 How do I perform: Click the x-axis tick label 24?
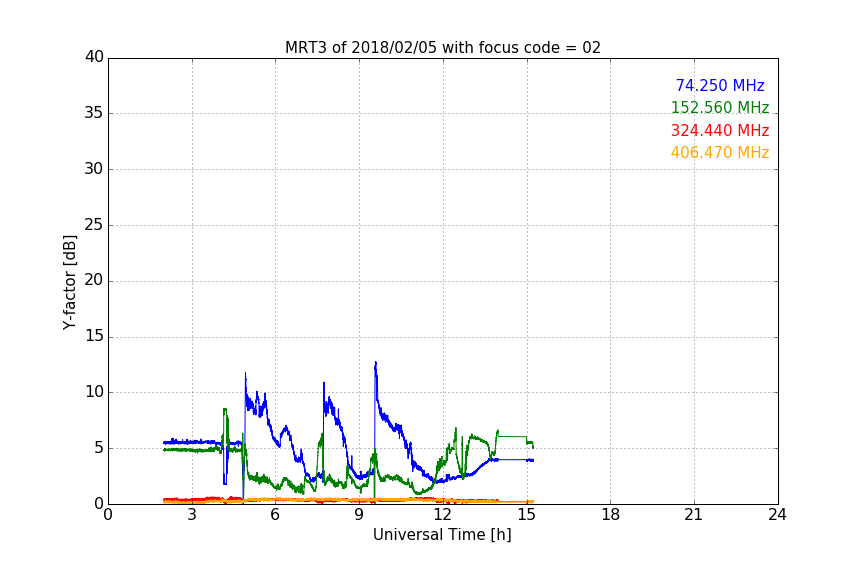click(x=777, y=515)
